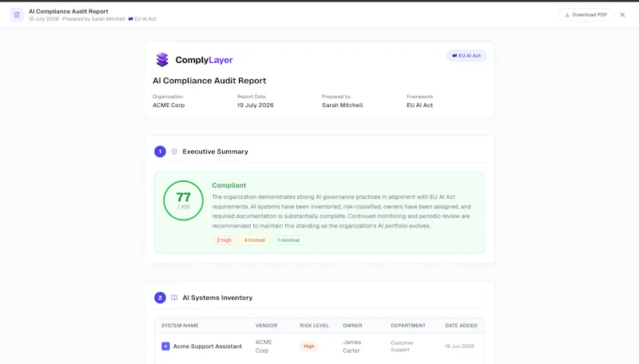Click the flag icon inside EU AI Act badge
The image size is (639, 364).
(454, 56)
